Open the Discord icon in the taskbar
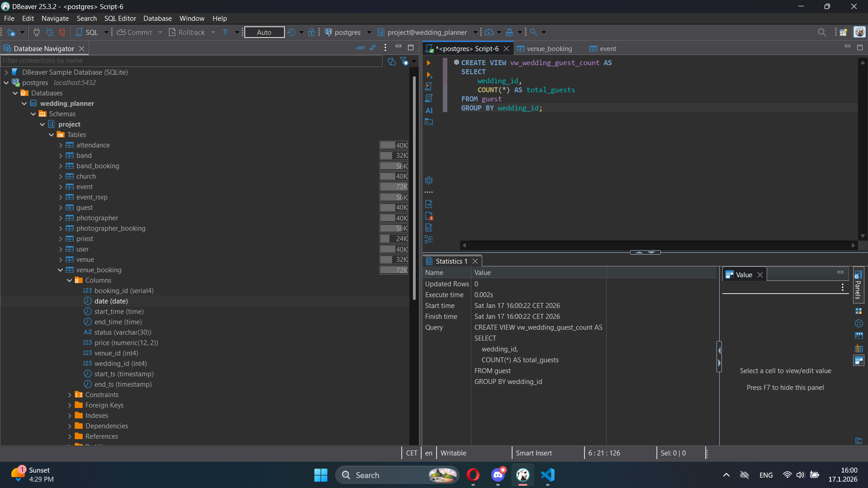The height and width of the screenshot is (488, 868). [498, 475]
